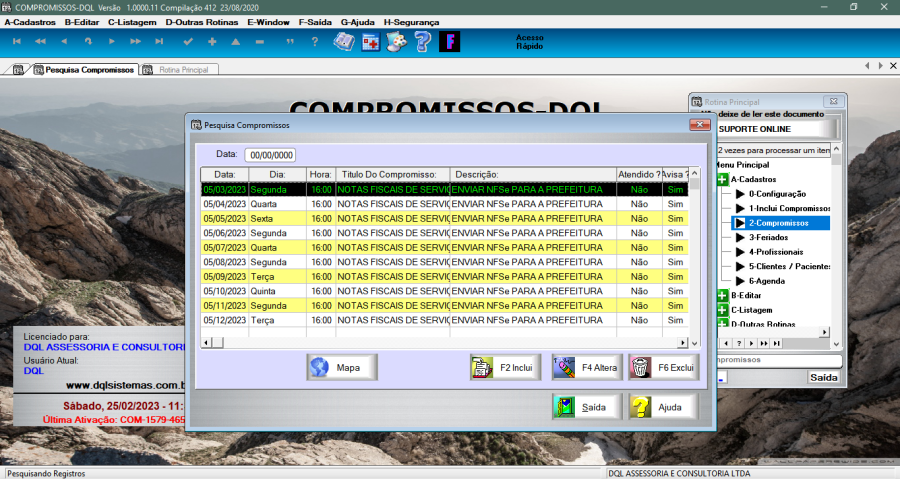Click the blue question mark help icon in toolbar
Screen dimensions: 900x479
(x=422, y=42)
